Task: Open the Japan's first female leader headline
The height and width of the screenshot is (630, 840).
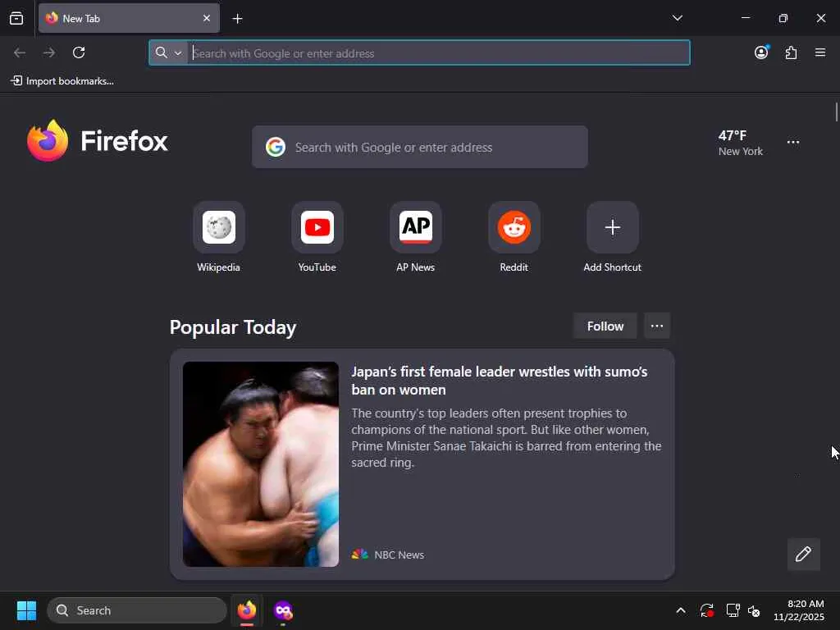Action: (x=500, y=381)
